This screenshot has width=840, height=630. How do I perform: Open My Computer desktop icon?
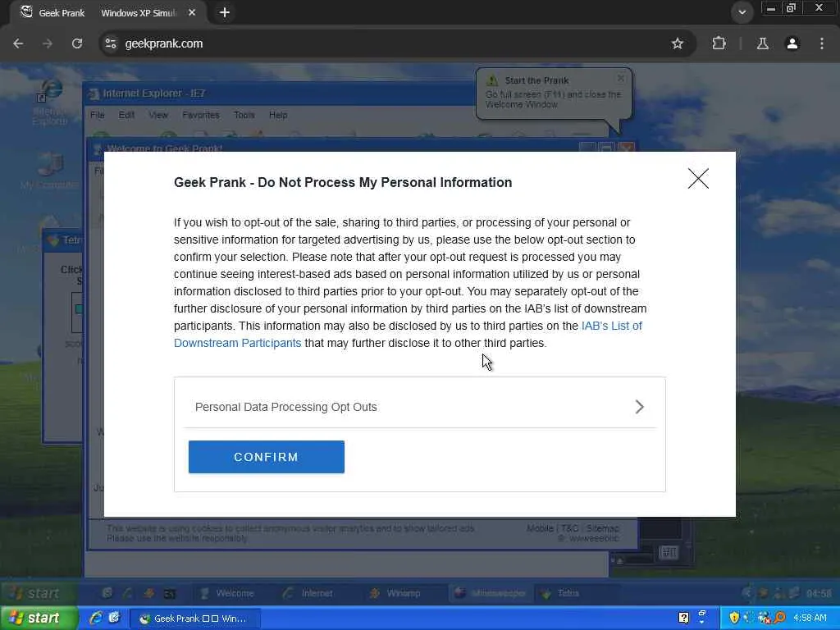click(x=49, y=171)
